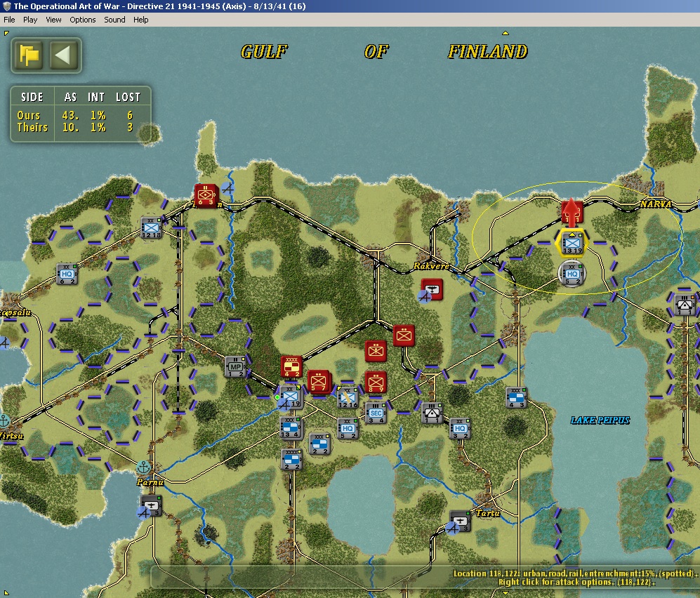The height and width of the screenshot is (598, 700).
Task: Click the bottom-left corner scroll arrow
Action: click(6, 592)
